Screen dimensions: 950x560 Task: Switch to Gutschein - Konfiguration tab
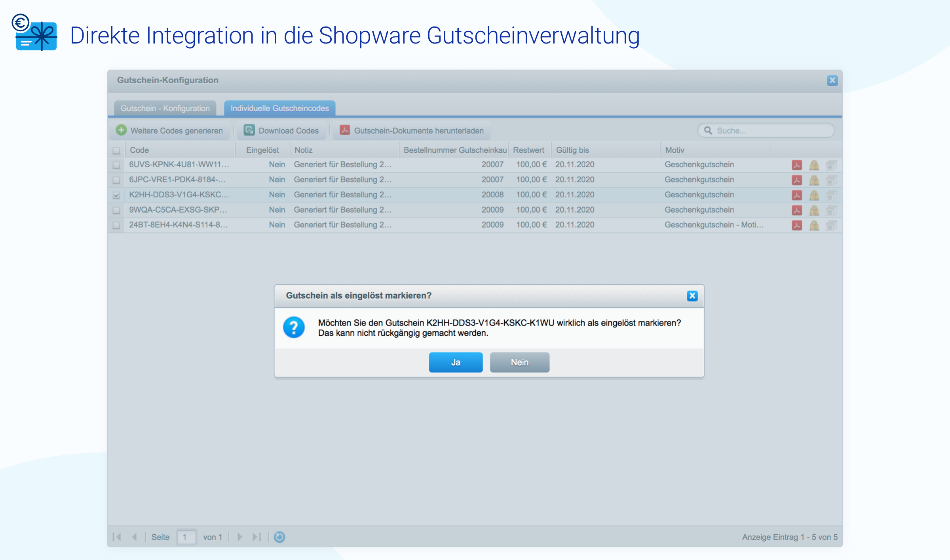coord(165,108)
